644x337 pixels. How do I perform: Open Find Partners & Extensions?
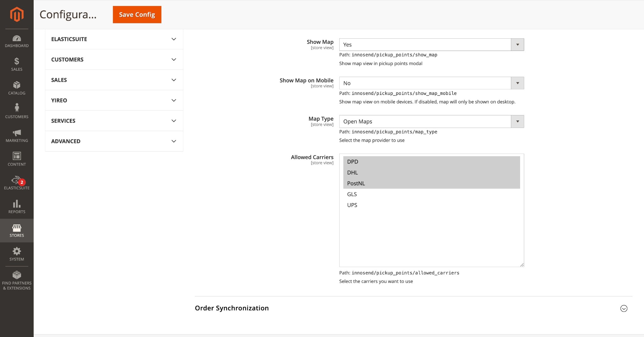pos(17,278)
